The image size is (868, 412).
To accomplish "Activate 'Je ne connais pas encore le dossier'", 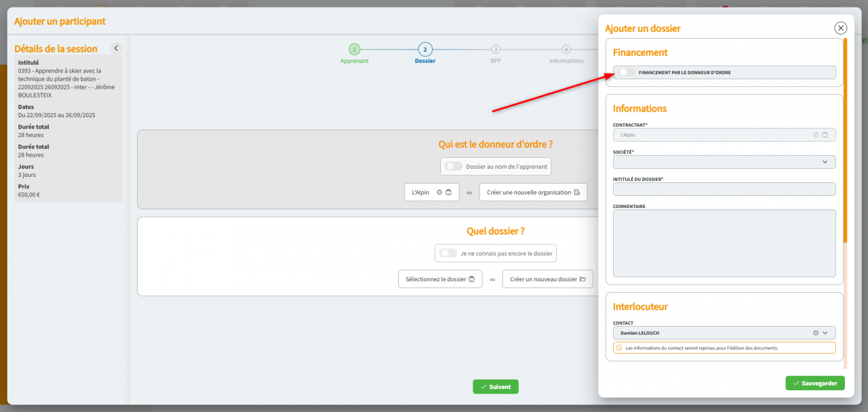I will point(447,253).
